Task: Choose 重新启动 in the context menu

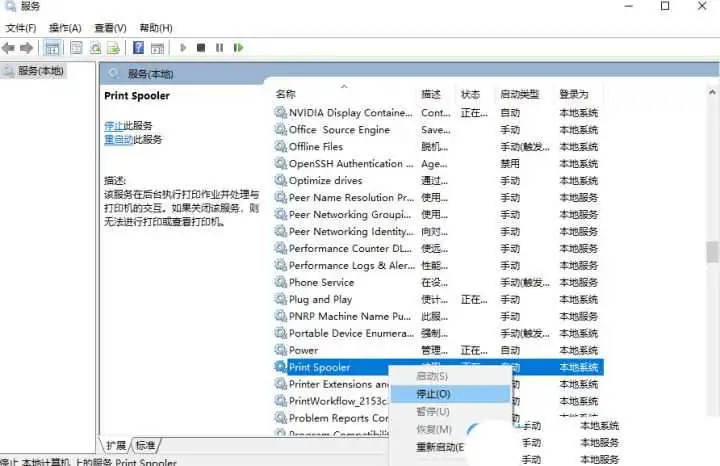Action: click(x=439, y=447)
